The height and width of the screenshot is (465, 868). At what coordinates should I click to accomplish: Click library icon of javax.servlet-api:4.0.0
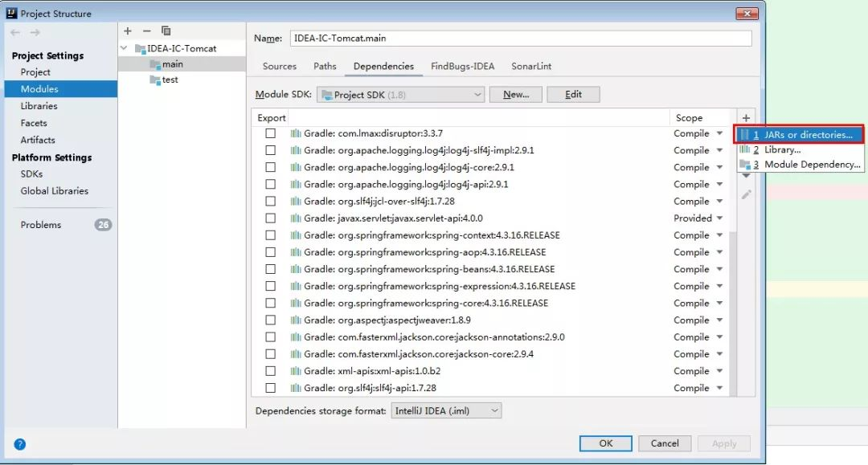(x=296, y=218)
